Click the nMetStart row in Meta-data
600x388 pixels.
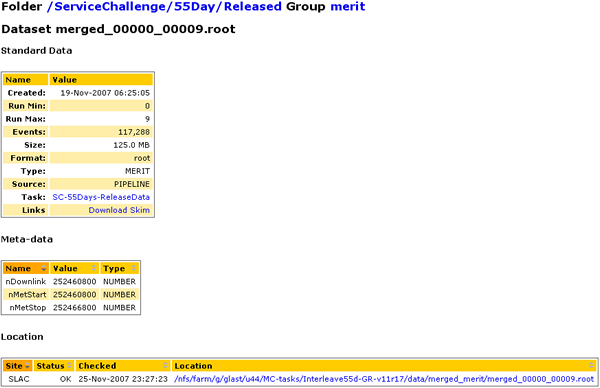tap(71, 295)
